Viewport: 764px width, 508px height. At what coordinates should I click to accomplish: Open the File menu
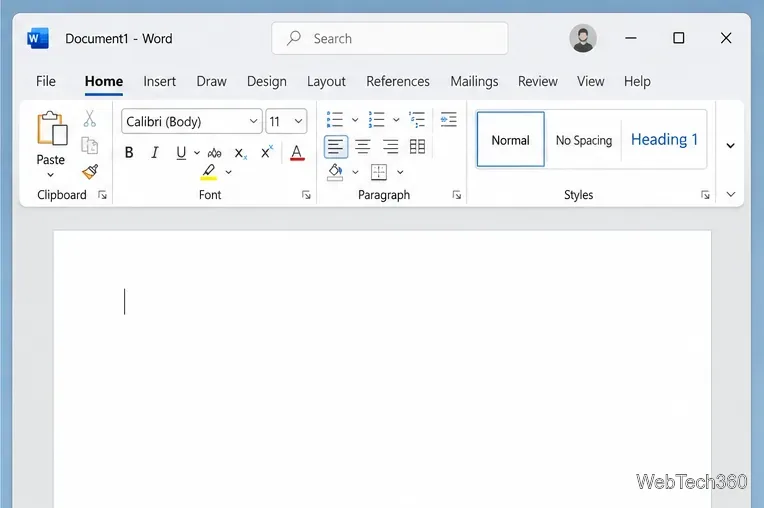click(46, 81)
